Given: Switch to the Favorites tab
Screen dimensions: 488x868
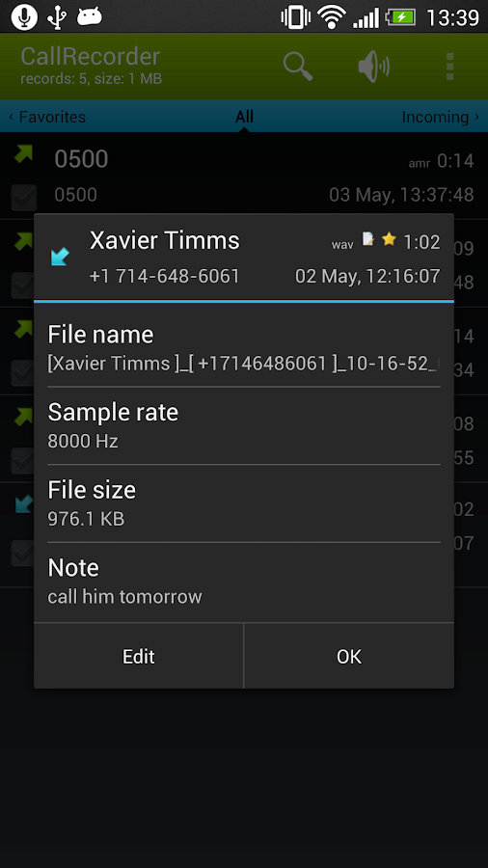Looking at the screenshot, I should pos(47,118).
